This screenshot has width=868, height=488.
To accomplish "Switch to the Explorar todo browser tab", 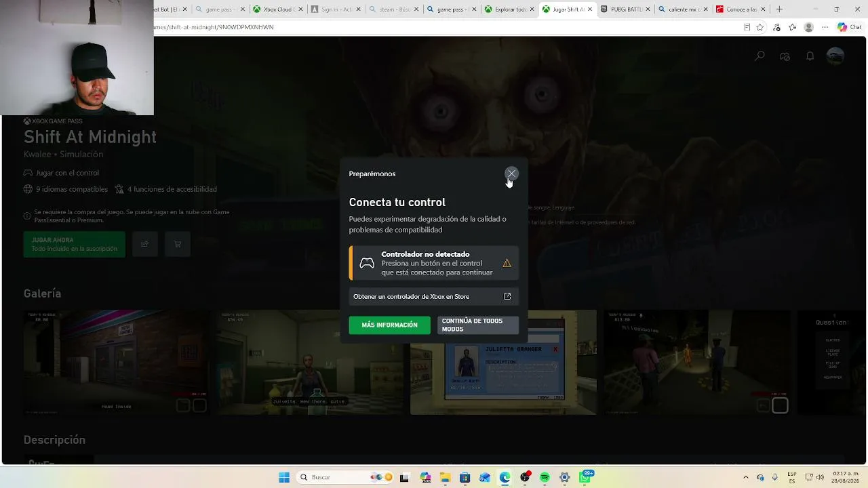I will (509, 9).
